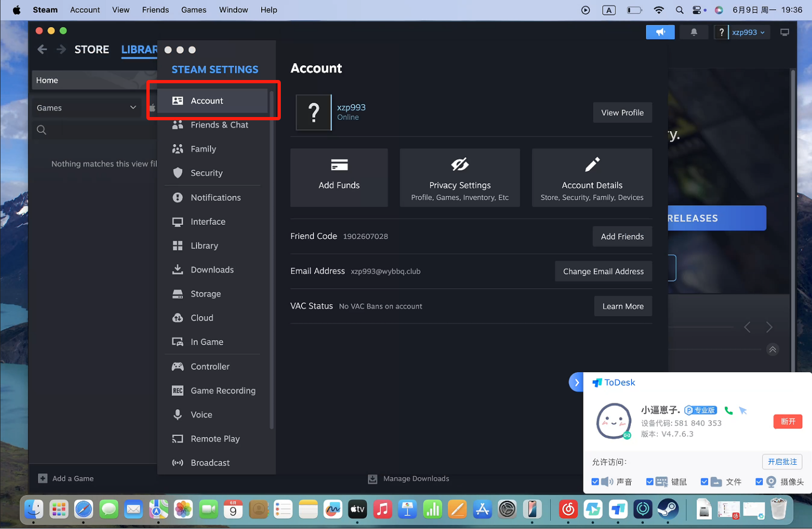Open Spotlight search in menu bar
The height and width of the screenshot is (529, 812).
(680, 10)
